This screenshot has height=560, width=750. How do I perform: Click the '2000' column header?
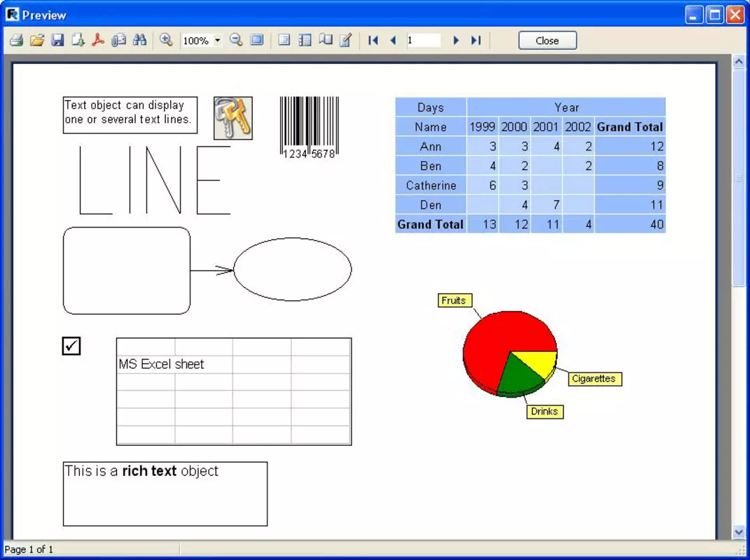(x=514, y=127)
